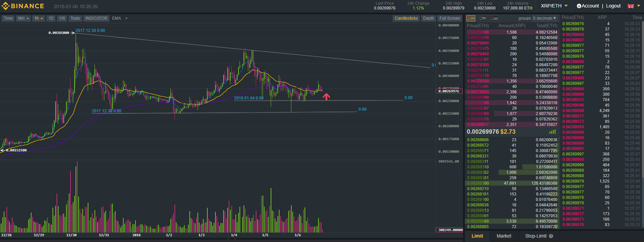
Task: Click the 24h Volume value
Action: coord(517,8)
